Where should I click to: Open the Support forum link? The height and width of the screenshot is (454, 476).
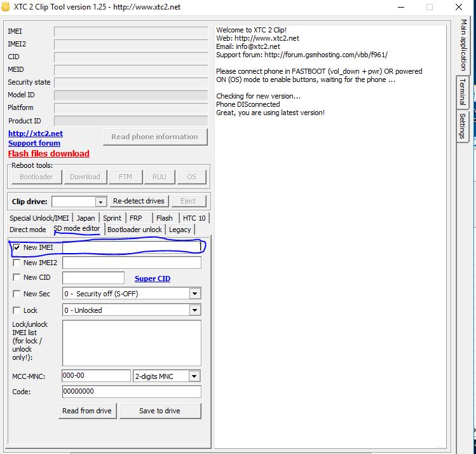coord(34,143)
